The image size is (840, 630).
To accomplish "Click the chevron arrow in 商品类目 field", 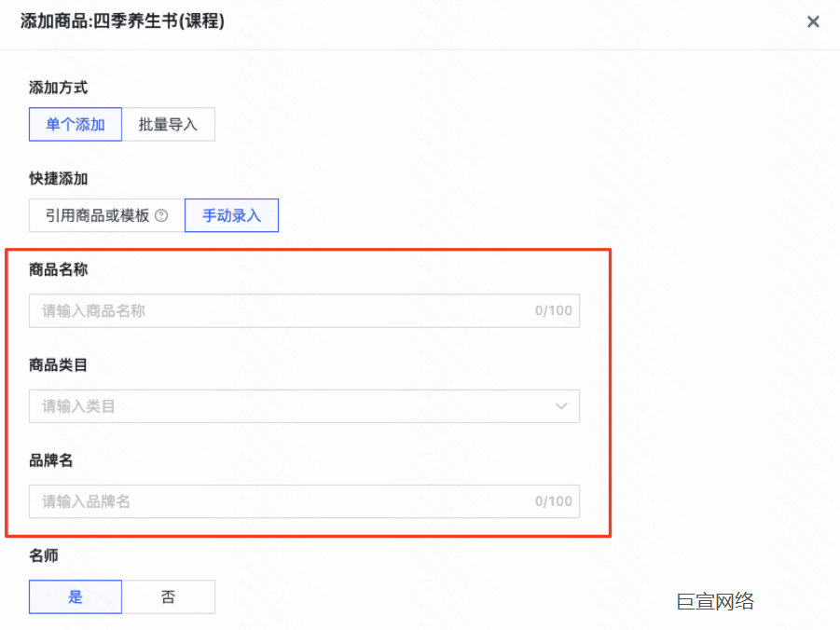I will 561,406.
